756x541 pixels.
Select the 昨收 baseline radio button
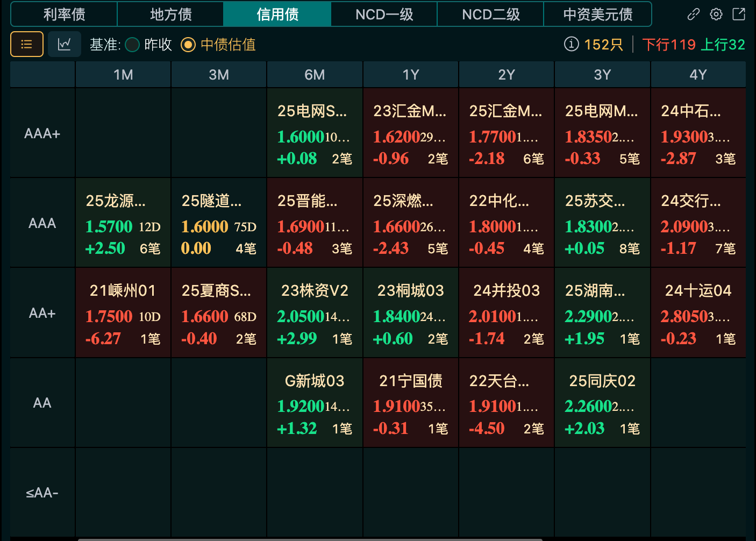coord(132,45)
